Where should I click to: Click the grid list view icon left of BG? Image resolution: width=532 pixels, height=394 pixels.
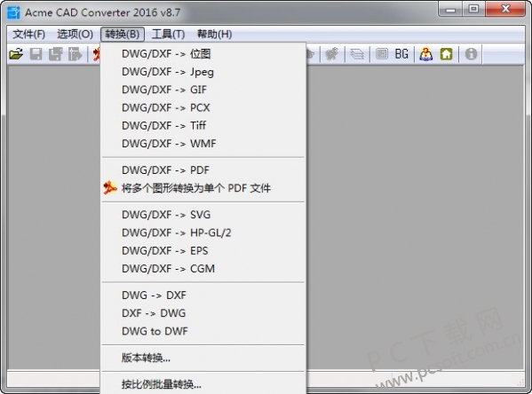382,54
